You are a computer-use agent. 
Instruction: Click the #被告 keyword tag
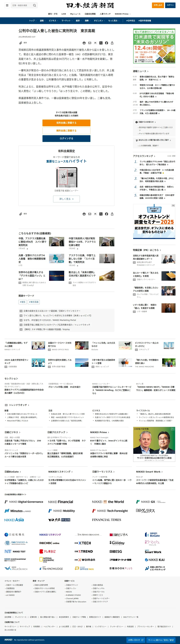pos(23,302)
